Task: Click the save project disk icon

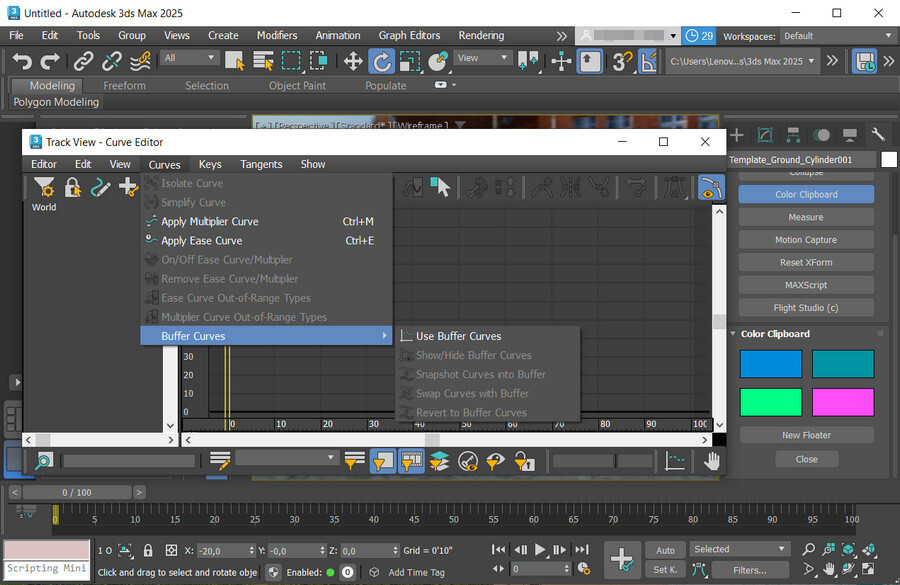Action: point(864,61)
